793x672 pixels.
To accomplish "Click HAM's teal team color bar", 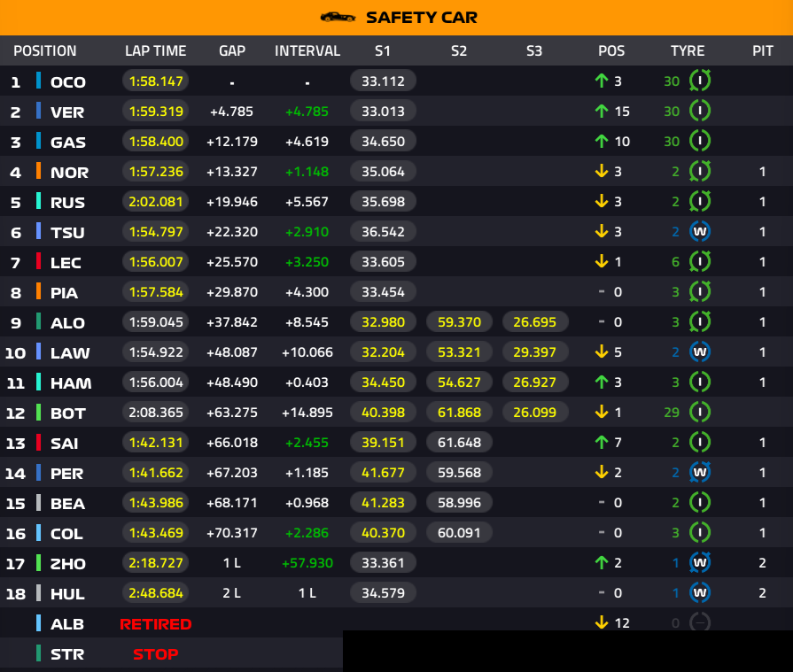I will pyautogui.click(x=38, y=382).
